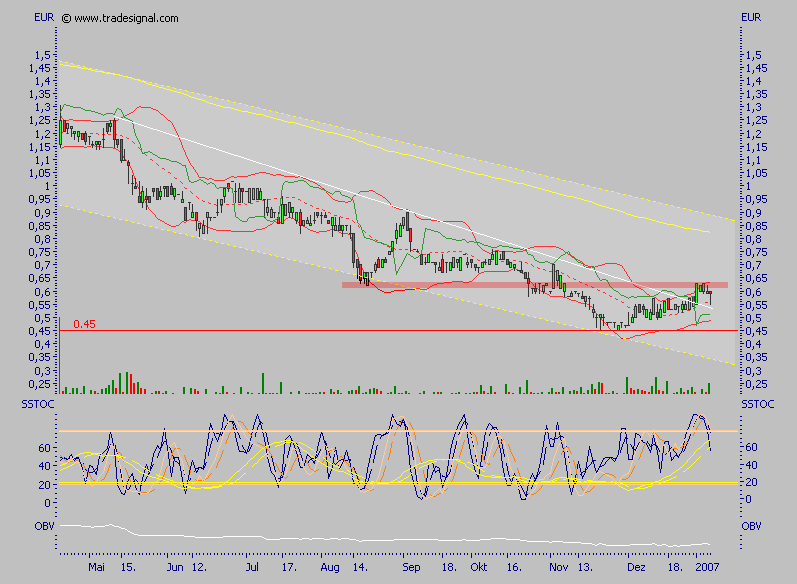Click the red 0.45 support level label
This screenshot has height=584, width=797.
[x=84, y=324]
